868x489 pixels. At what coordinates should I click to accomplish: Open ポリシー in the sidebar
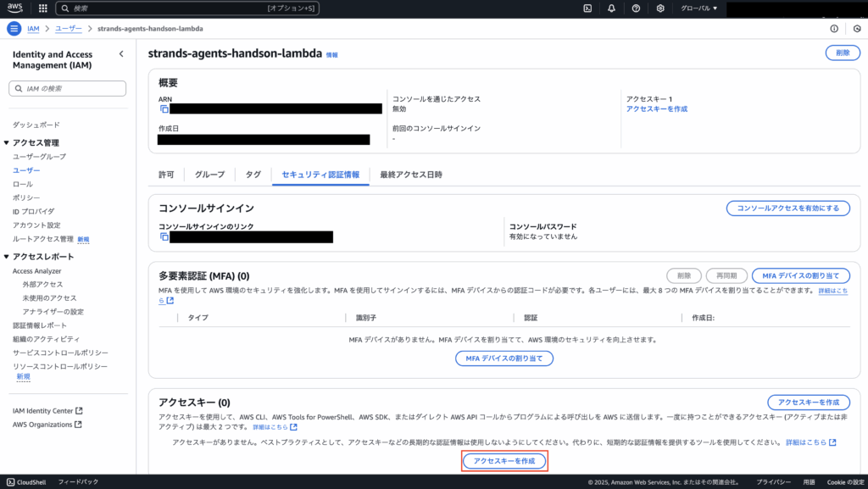click(x=26, y=197)
